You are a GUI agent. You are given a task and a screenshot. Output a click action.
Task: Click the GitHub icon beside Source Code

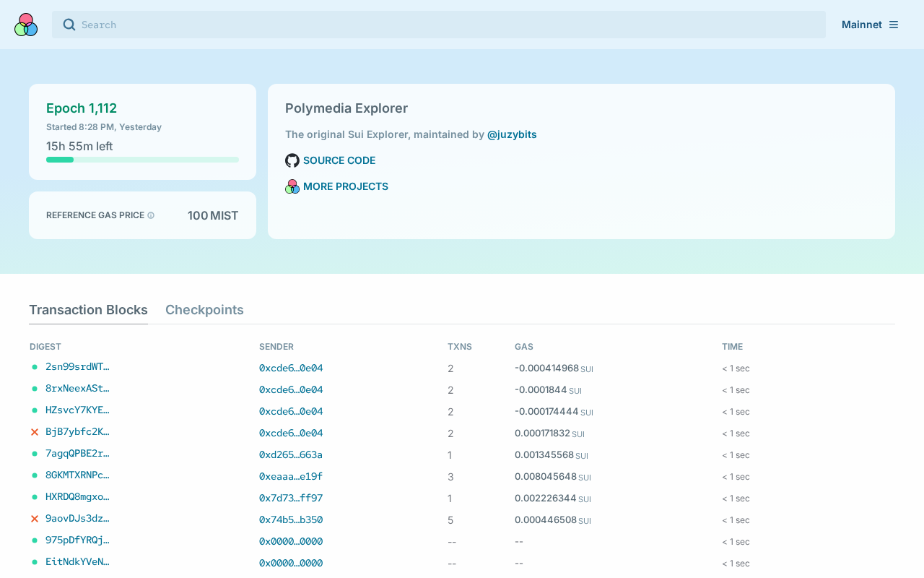pos(292,160)
